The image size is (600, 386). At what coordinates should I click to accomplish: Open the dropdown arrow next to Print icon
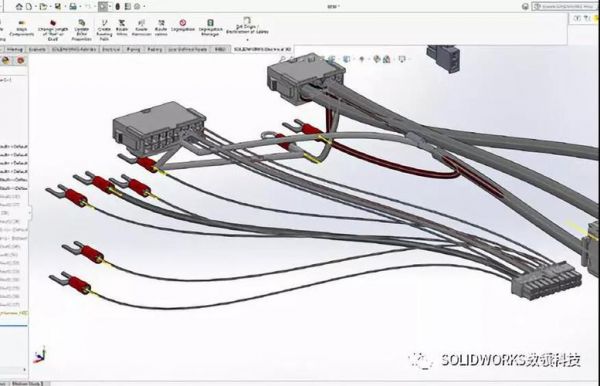pyautogui.click(x=80, y=7)
